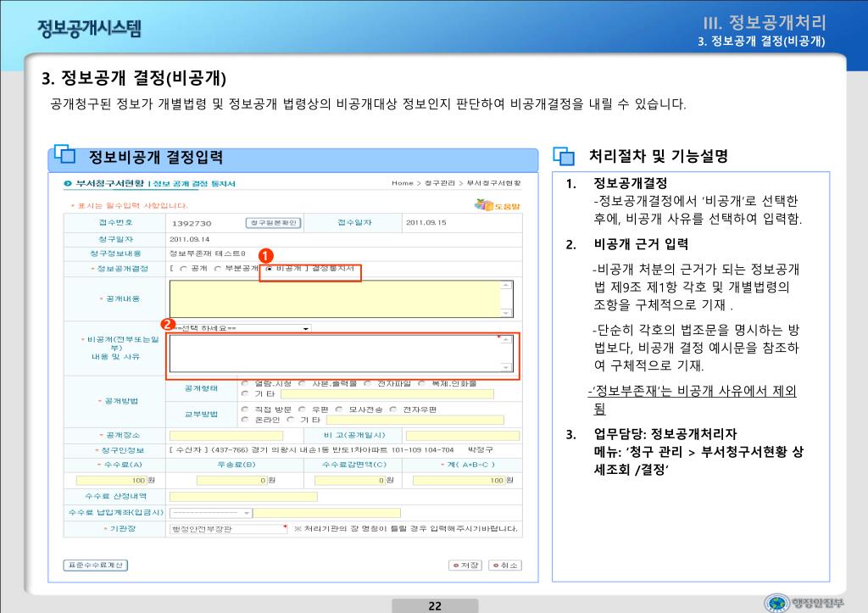Click the icon beside 처리절차 및 기능설명
This screenshot has height=613, width=868.
point(564,156)
